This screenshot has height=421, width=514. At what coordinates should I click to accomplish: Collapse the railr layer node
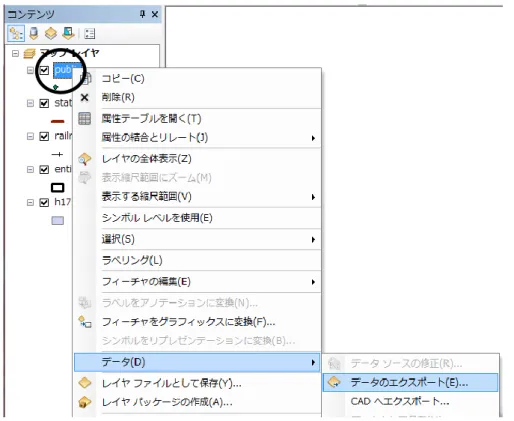(x=30, y=136)
